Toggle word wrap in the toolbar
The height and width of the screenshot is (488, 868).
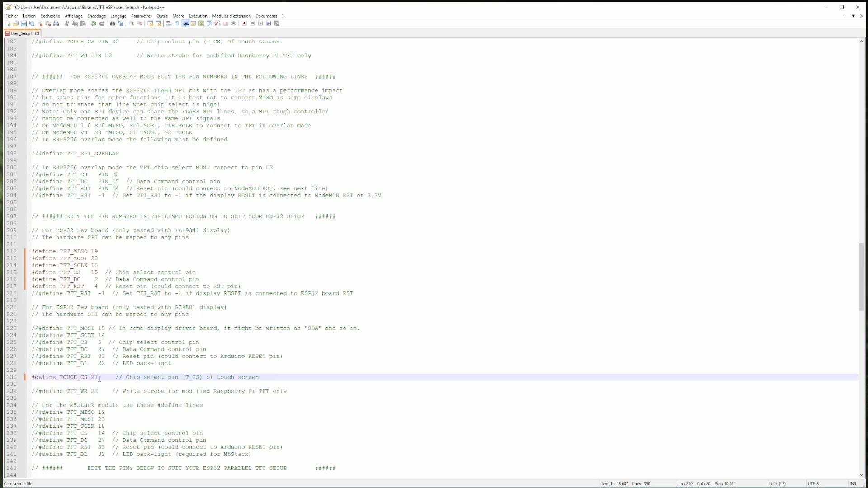click(x=169, y=23)
